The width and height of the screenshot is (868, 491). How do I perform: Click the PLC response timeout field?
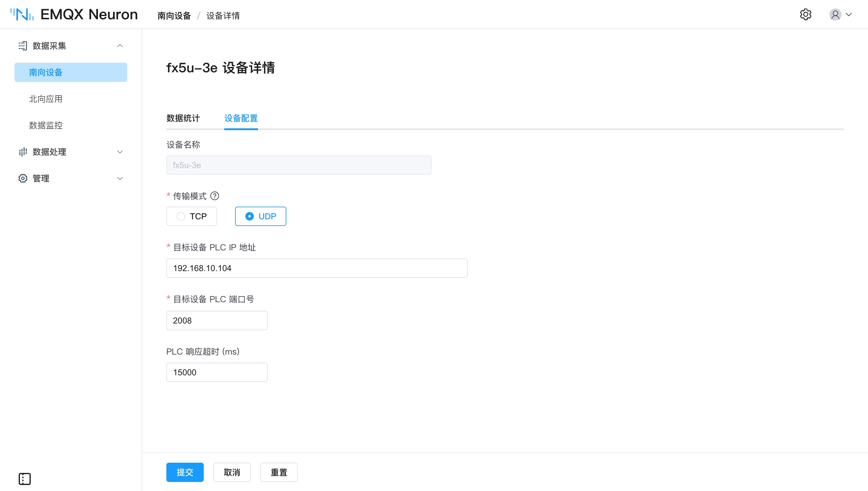[x=217, y=372]
